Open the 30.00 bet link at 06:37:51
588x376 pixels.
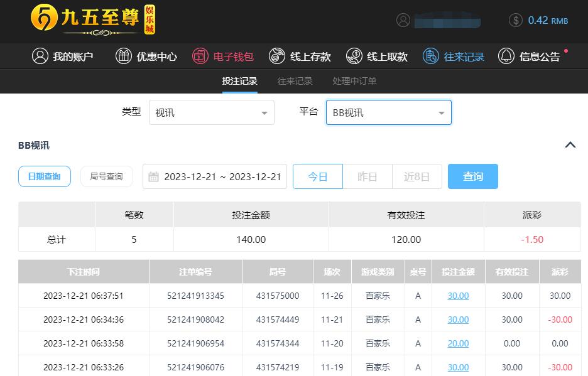pyautogui.click(x=458, y=296)
